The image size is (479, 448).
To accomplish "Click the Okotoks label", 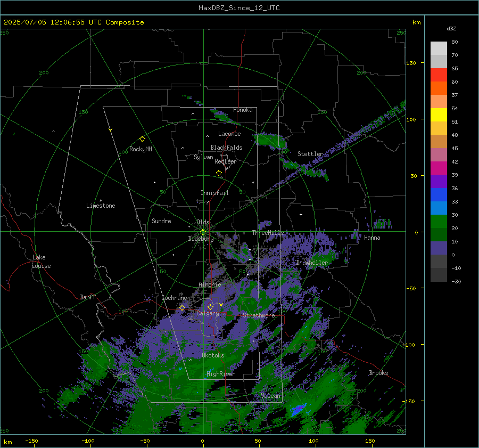I will tap(213, 355).
